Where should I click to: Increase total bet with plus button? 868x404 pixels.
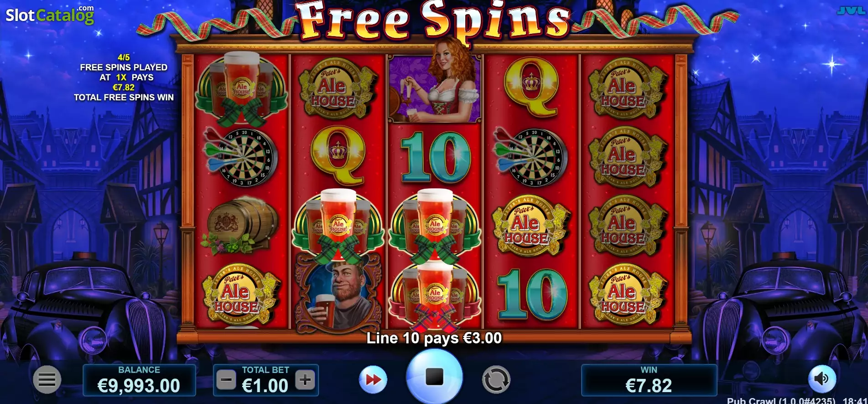coord(305,379)
